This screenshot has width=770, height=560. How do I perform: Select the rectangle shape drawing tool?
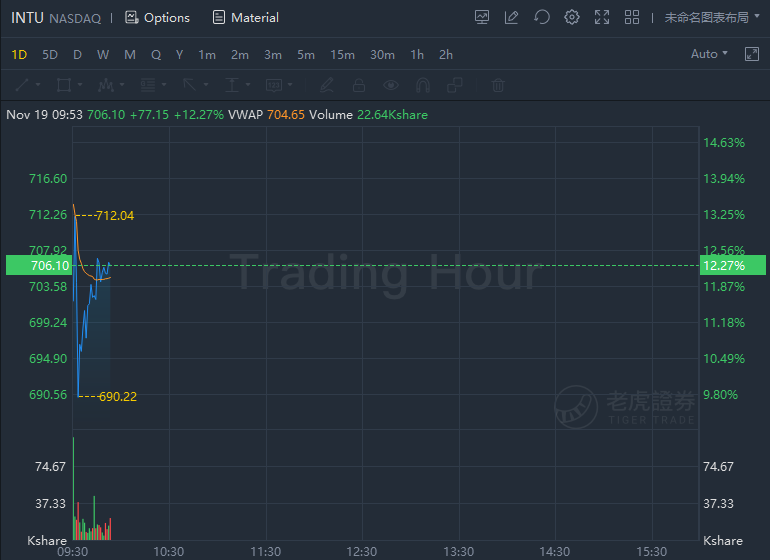[64, 85]
